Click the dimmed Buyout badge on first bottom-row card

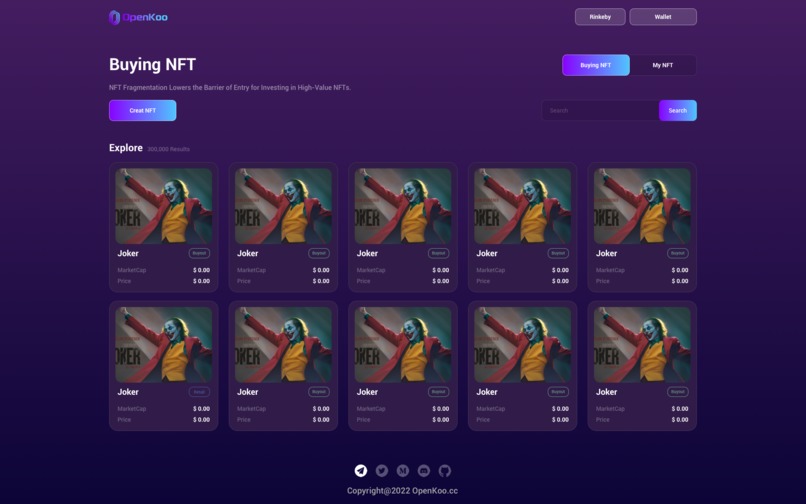(x=199, y=392)
